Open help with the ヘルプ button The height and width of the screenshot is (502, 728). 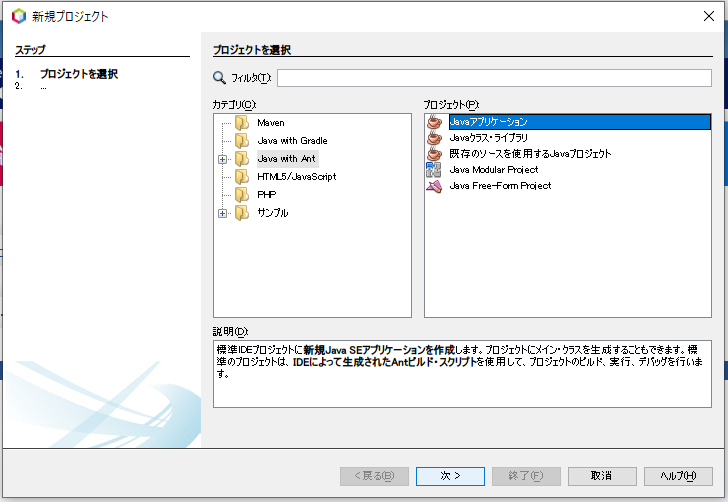click(678, 476)
